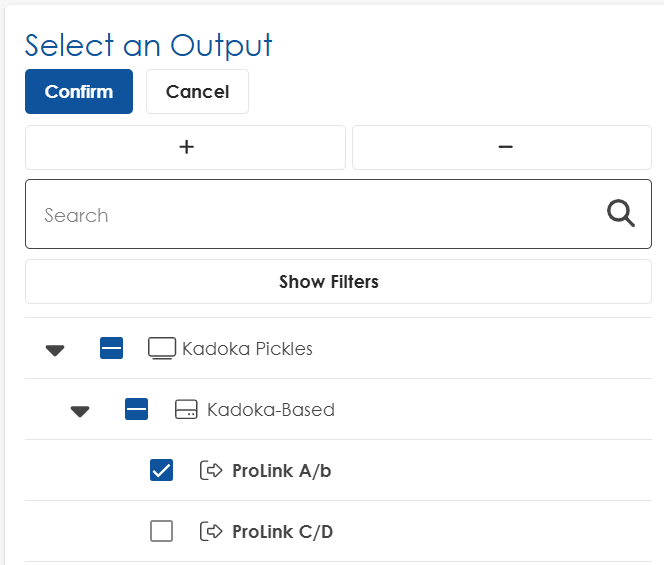
Task: Check the ProLink C/D checkbox
Action: point(161,531)
